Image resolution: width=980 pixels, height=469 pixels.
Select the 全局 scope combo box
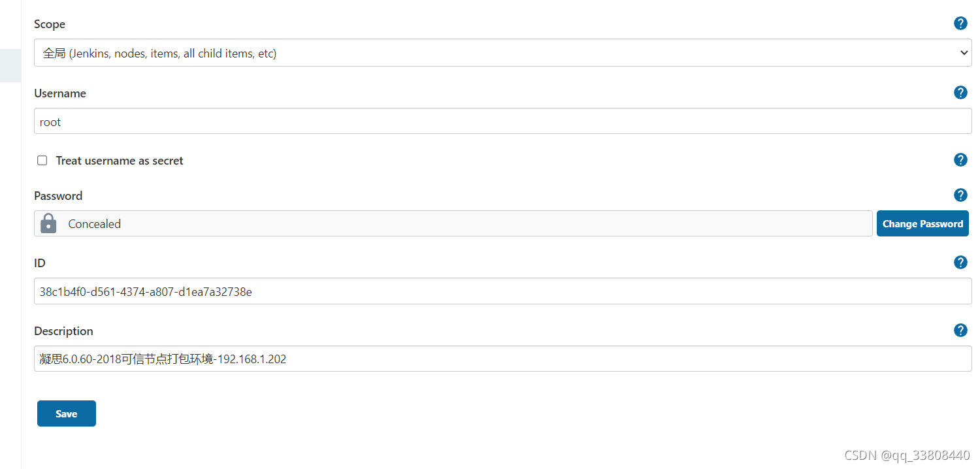click(502, 52)
